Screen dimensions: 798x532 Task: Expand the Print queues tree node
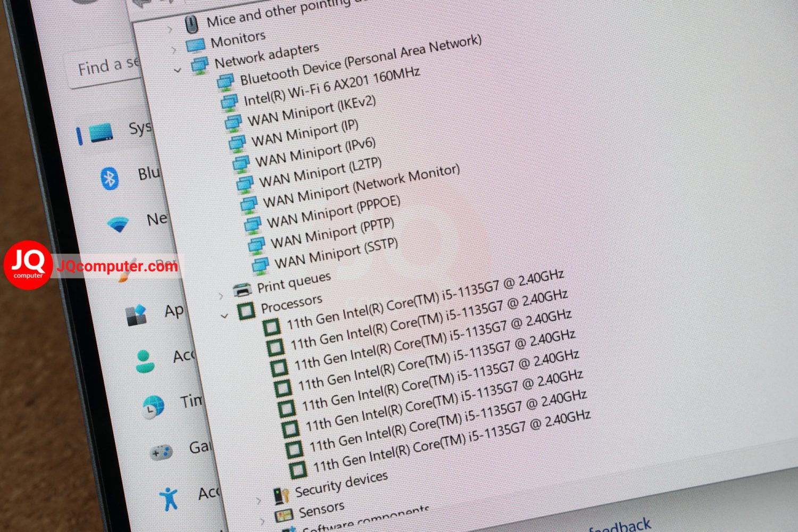221,295
